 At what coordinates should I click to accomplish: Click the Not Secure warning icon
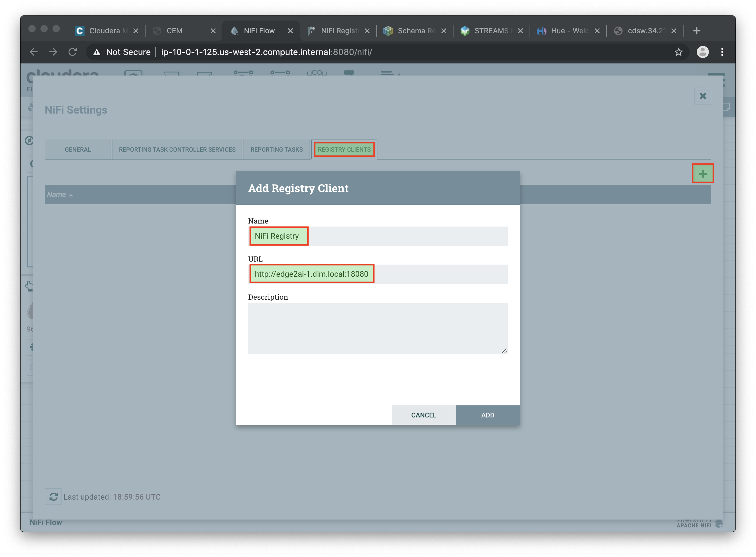[97, 52]
